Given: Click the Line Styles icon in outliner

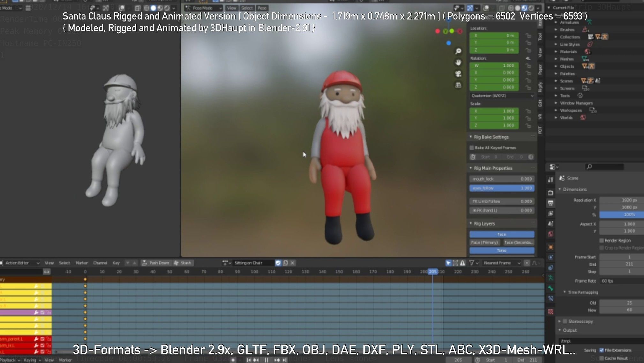Looking at the screenshot, I should click(590, 44).
